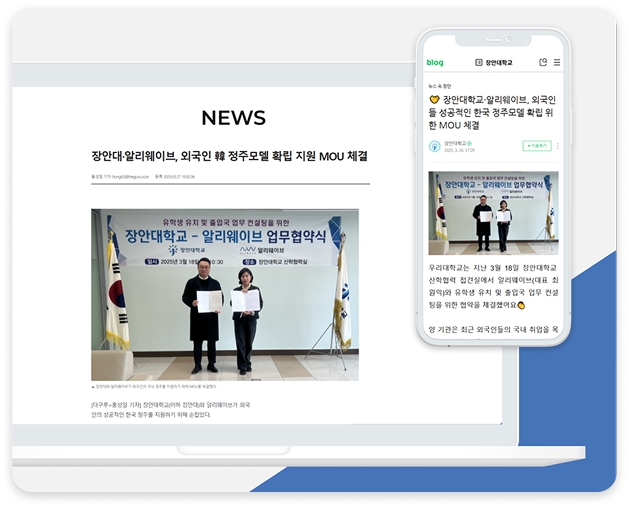
Task: Open the large news photo of the 업무협약식
Action: pyautogui.click(x=225, y=295)
